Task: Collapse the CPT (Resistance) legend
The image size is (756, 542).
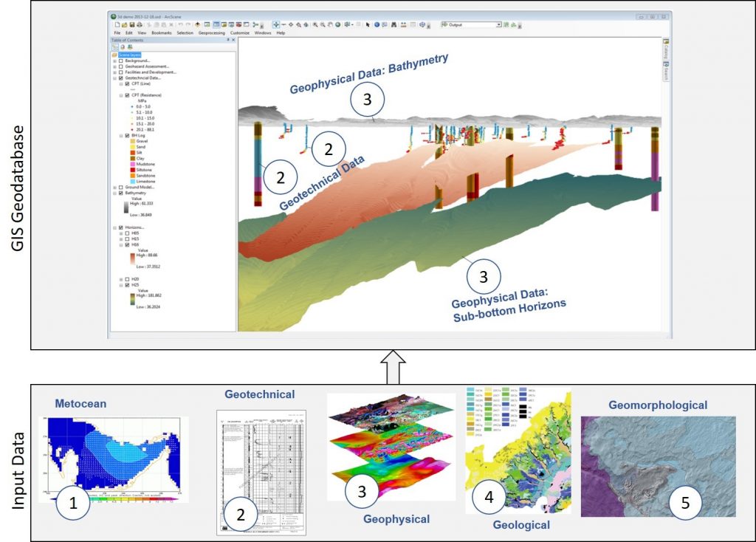Action: point(120,96)
